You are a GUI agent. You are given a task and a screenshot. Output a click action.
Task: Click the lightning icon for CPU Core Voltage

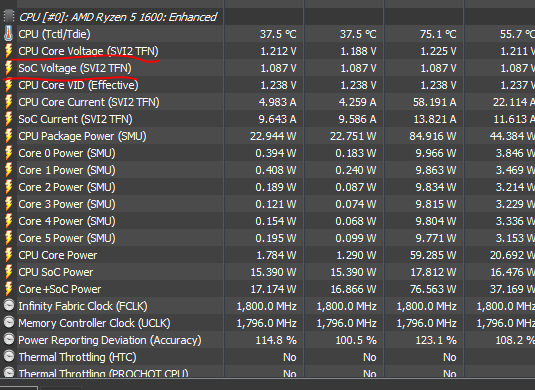tap(9, 50)
